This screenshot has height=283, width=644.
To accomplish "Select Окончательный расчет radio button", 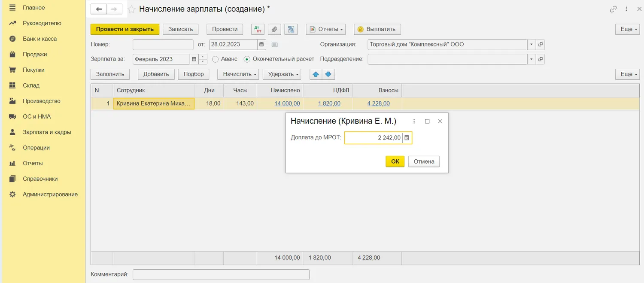I will click(247, 59).
